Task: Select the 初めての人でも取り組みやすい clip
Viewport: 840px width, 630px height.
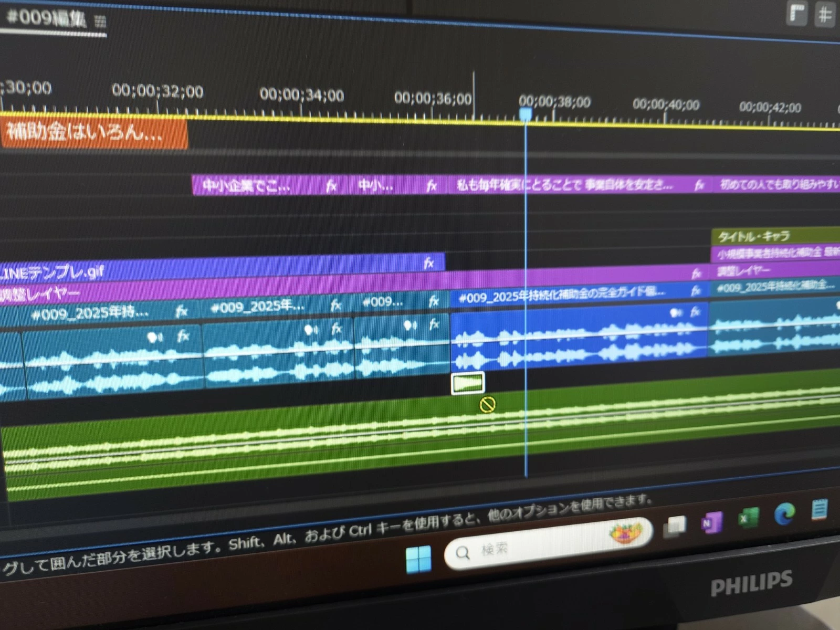Action: pos(776,184)
